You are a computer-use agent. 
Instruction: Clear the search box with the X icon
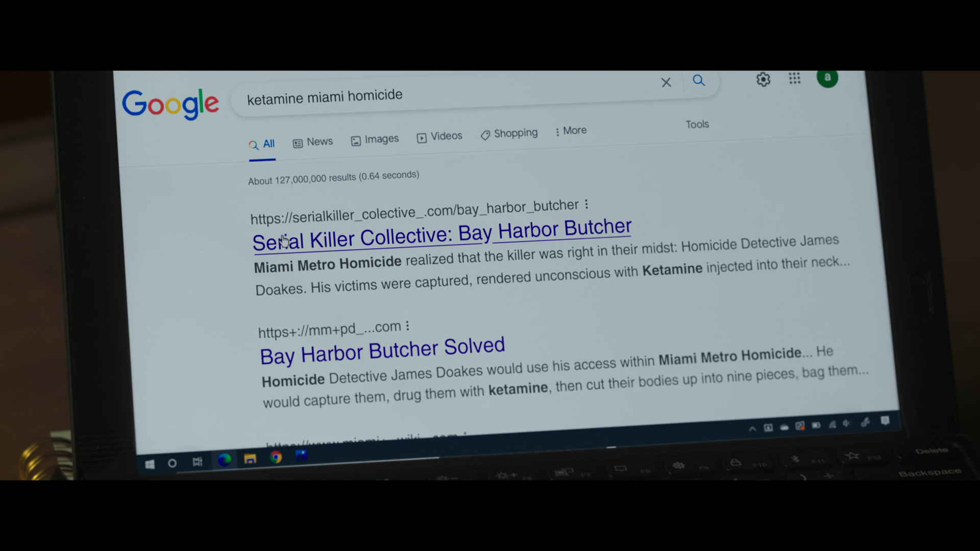pyautogui.click(x=666, y=83)
